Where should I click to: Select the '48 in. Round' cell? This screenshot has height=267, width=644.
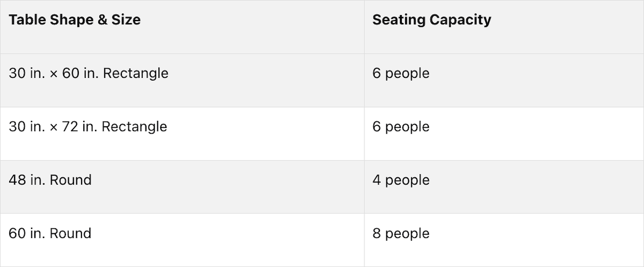[x=182, y=186]
